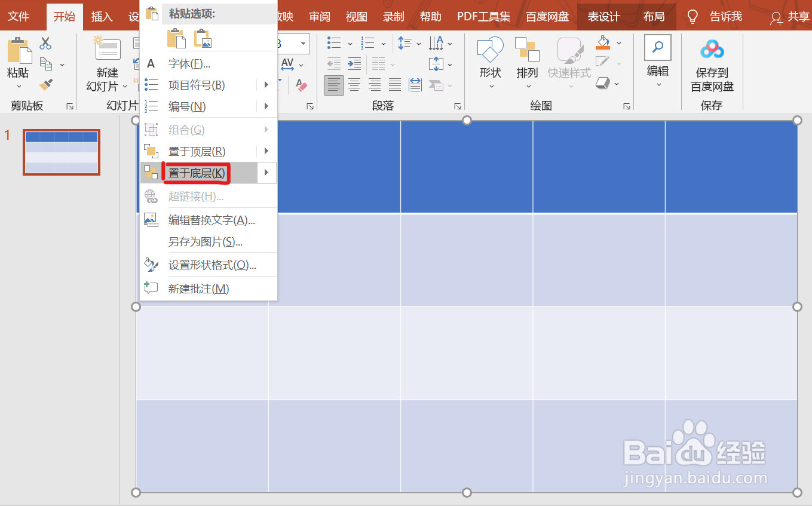This screenshot has height=506, width=812.
Task: Open the 帮助 ribbon tab
Action: pos(431,17)
